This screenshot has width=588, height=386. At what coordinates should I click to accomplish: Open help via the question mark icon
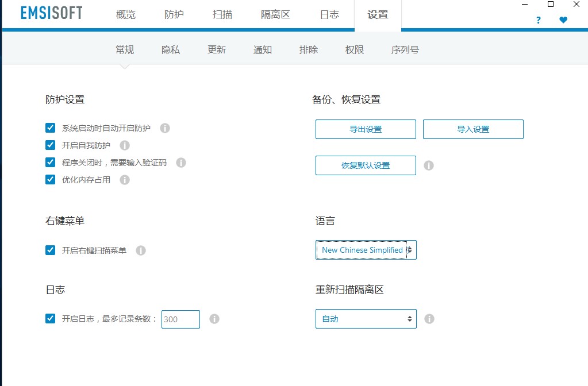tap(539, 20)
